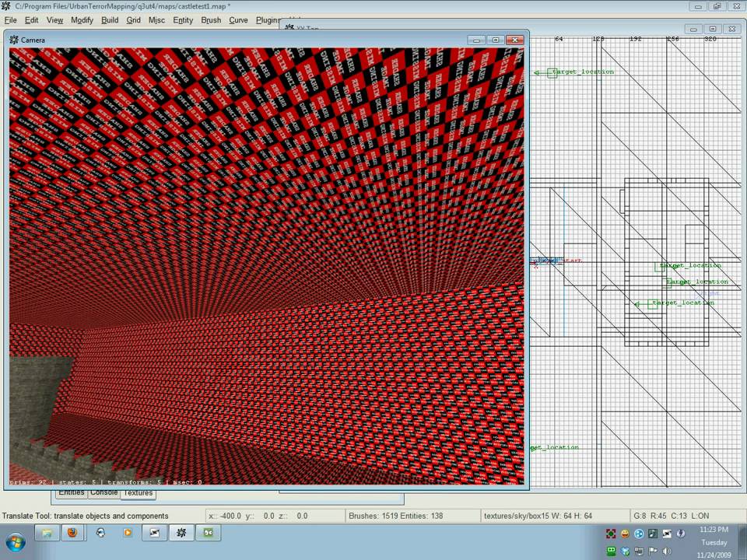Open the green taskbar application button

click(209, 533)
